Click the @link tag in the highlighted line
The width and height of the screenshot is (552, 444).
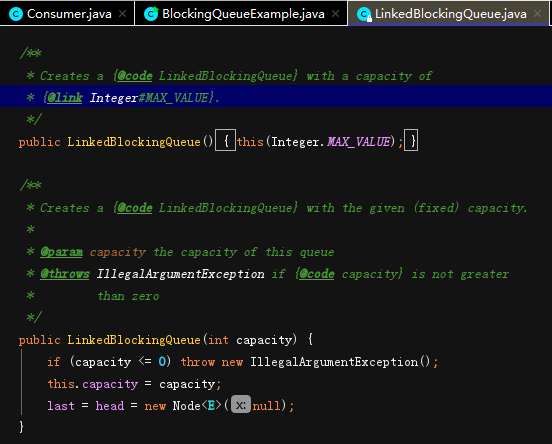[65, 97]
